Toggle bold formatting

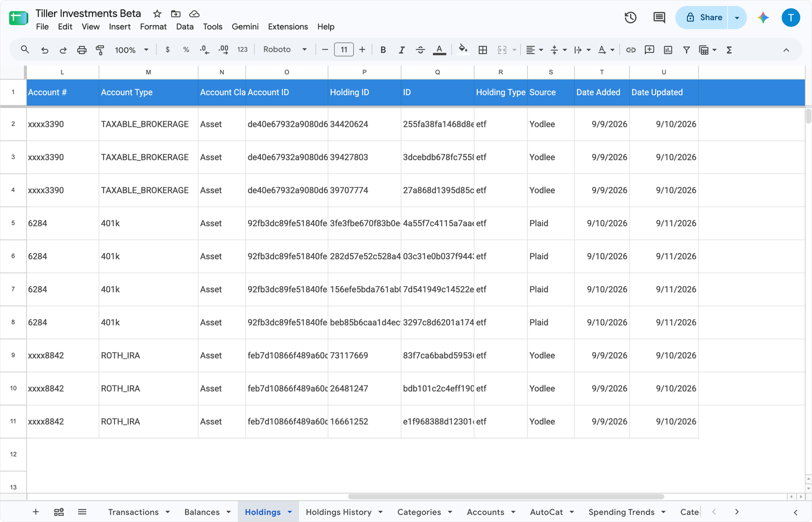pyautogui.click(x=383, y=50)
